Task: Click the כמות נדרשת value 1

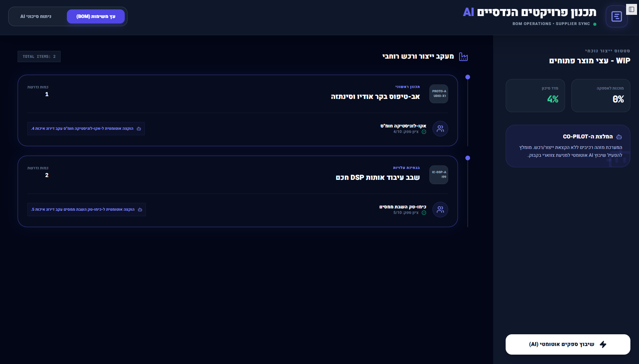Action: point(47,94)
